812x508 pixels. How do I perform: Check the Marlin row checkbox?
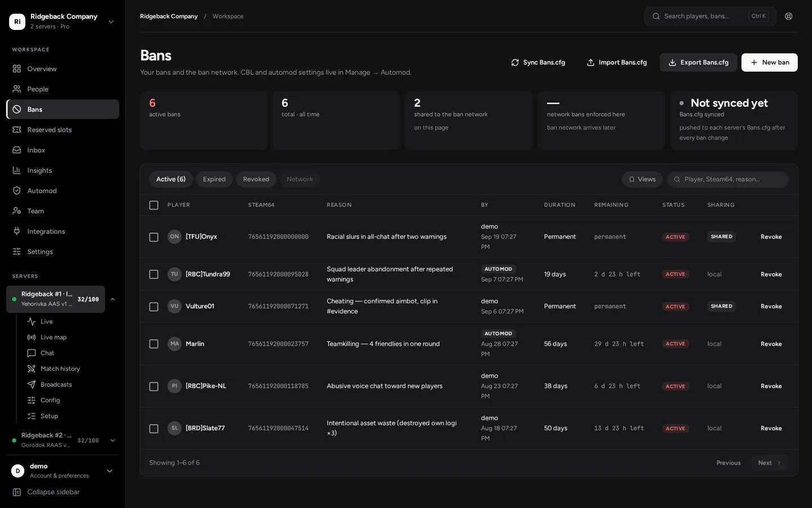(153, 344)
